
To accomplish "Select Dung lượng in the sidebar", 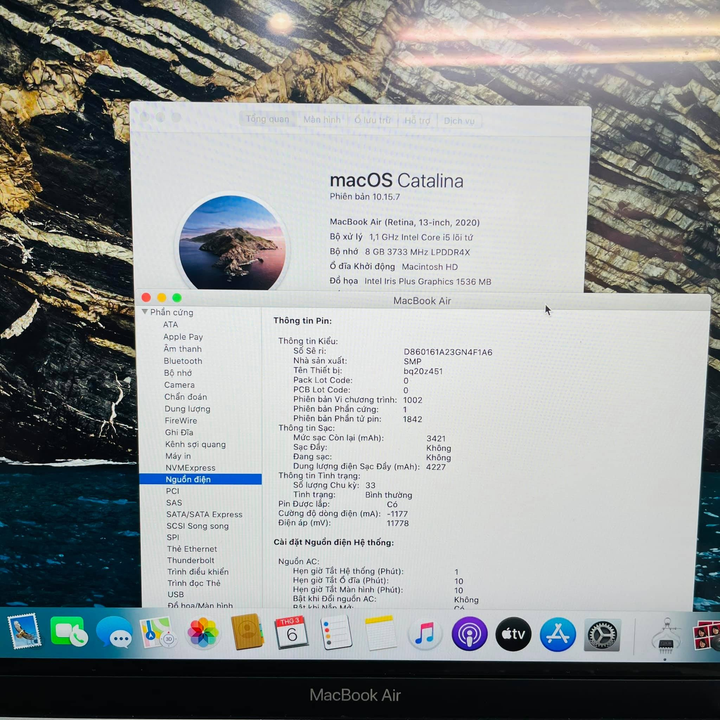I will (x=187, y=409).
